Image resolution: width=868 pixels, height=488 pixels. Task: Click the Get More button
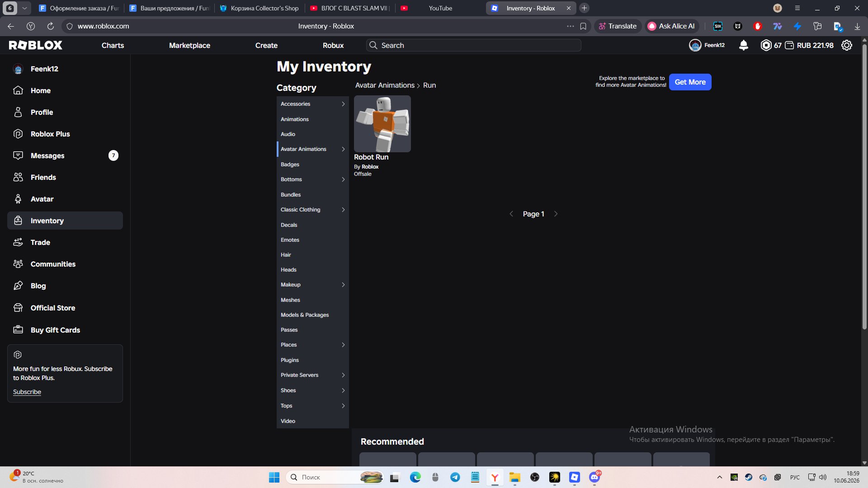690,82
